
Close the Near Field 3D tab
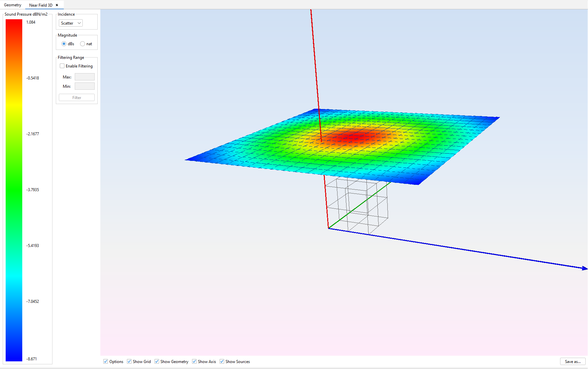click(x=57, y=5)
